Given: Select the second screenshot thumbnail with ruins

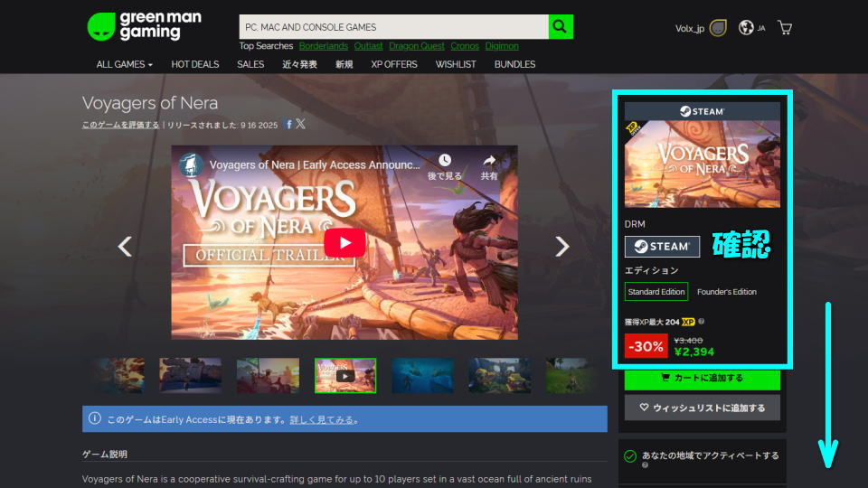Looking at the screenshot, I should pos(191,376).
